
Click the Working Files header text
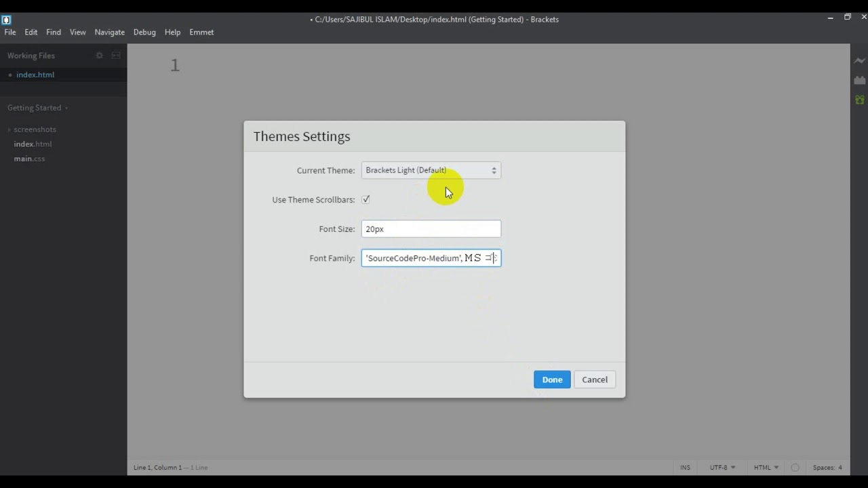pos(31,56)
